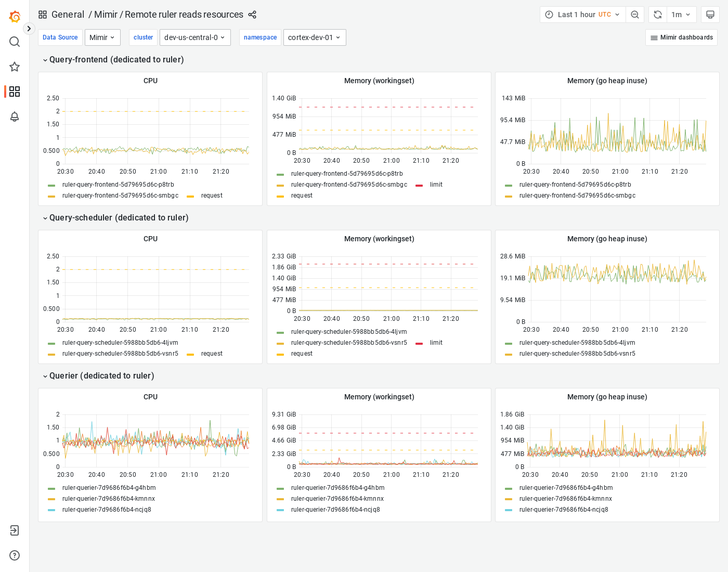Open the Search icon in the sidebar
This screenshot has width=728, height=572.
[x=15, y=42]
